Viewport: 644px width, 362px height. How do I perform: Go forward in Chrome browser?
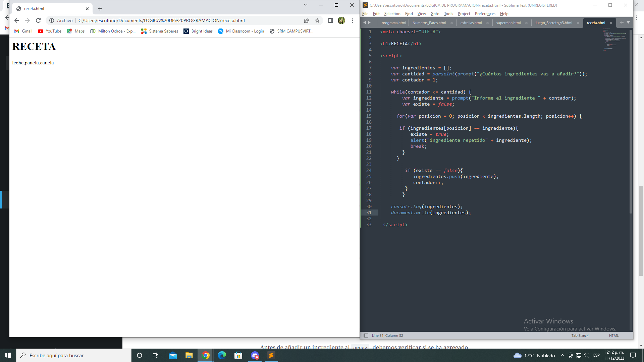coord(28,20)
